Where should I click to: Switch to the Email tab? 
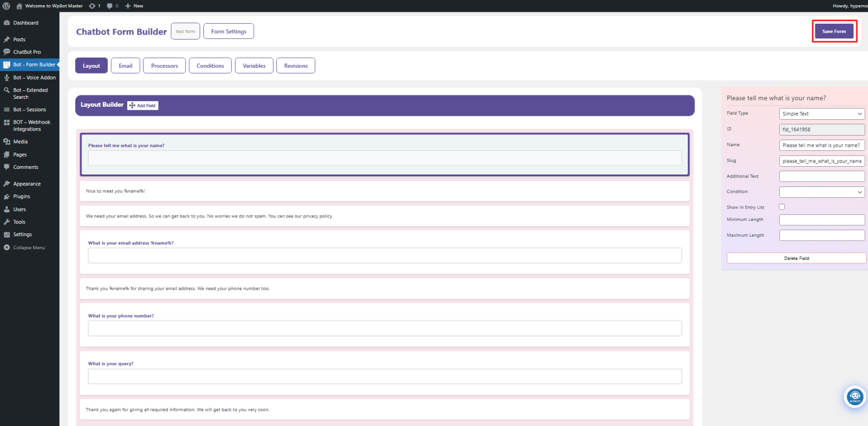pyautogui.click(x=125, y=66)
